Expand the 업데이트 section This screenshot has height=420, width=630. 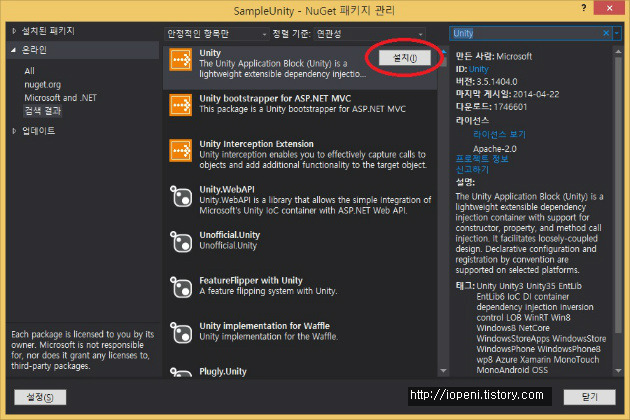click(x=14, y=131)
